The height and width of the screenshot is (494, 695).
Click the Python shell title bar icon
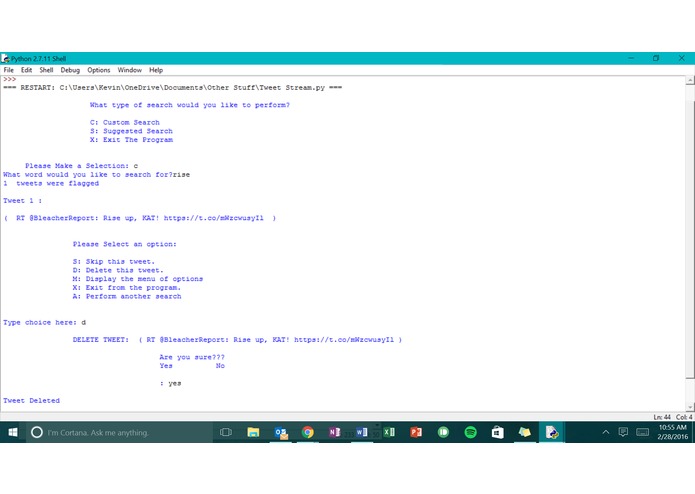click(x=5, y=58)
